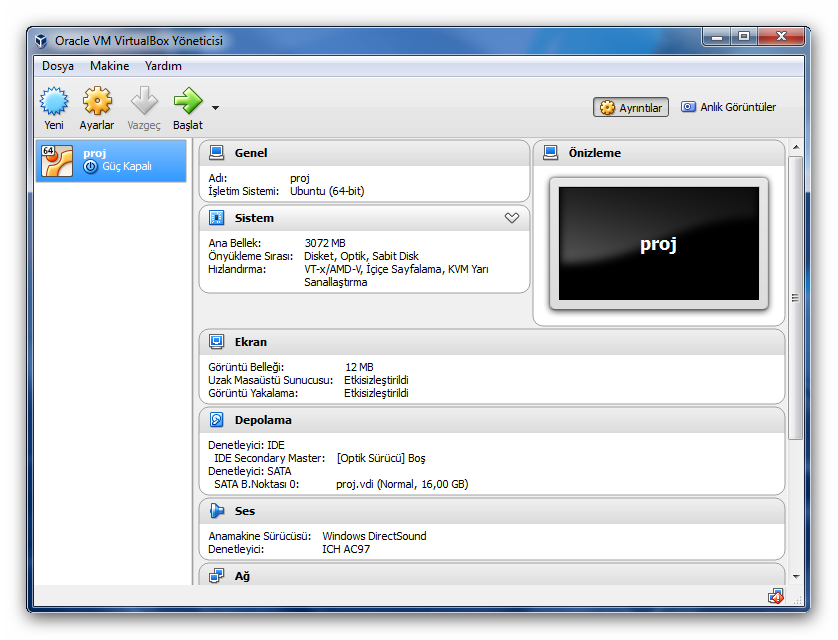Click the details pane scroll up arrow

click(x=796, y=147)
